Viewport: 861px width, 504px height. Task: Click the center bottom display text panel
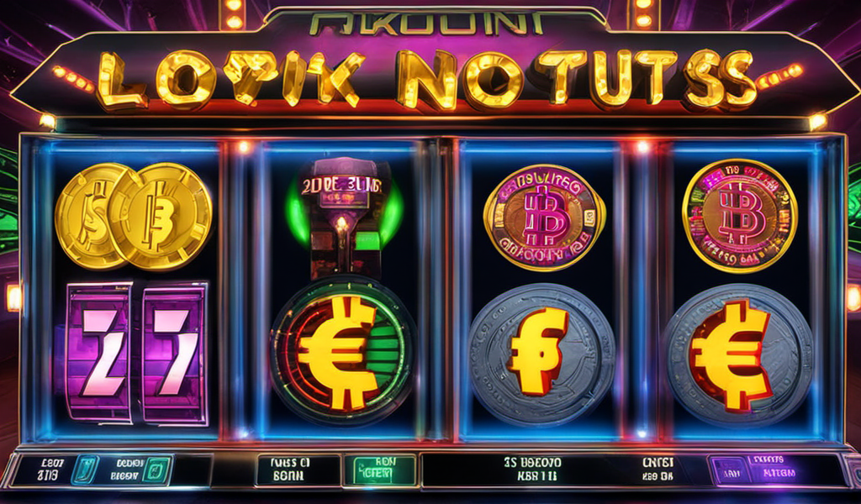click(532, 470)
